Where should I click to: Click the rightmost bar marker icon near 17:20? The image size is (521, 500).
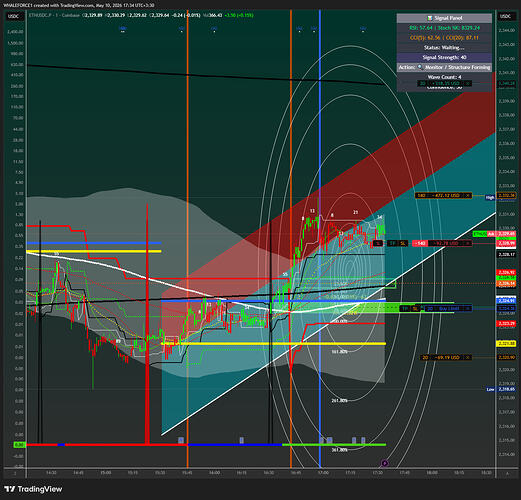(x=363, y=440)
